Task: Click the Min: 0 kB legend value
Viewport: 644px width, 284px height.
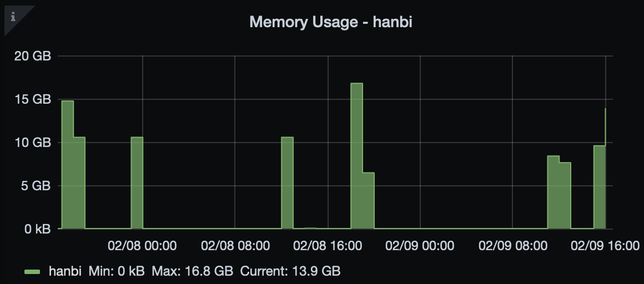Action: click(117, 271)
